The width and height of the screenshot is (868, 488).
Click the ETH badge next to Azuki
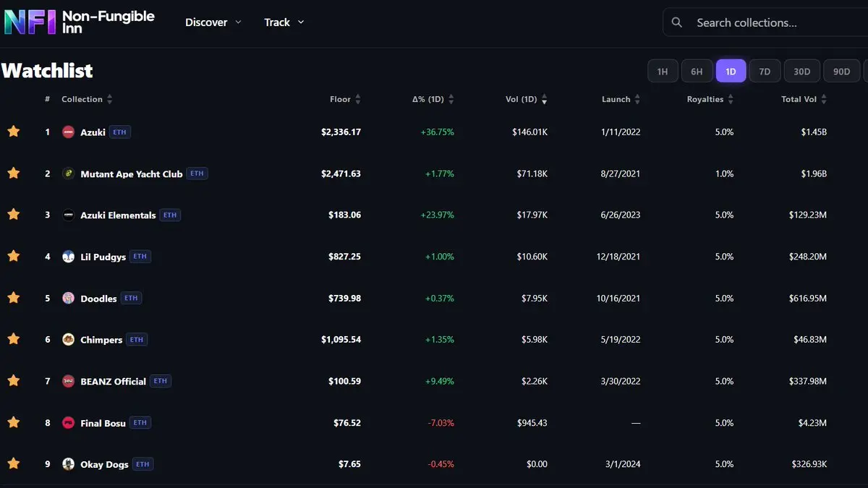tap(120, 132)
